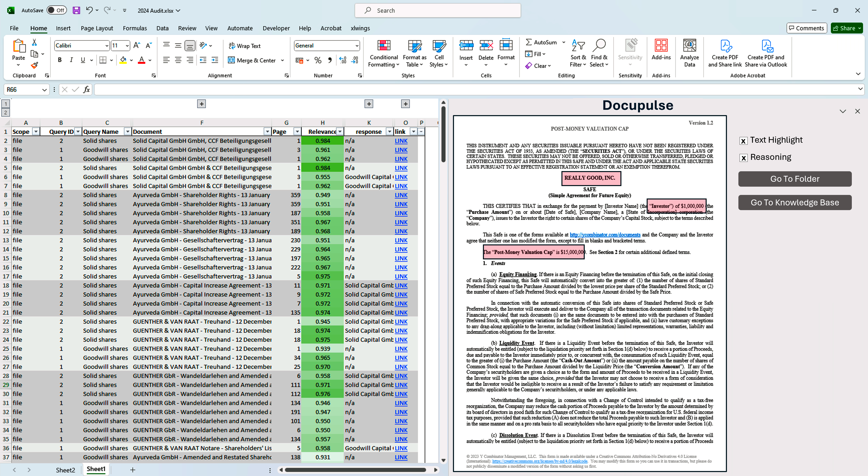This screenshot has width=868, height=476.
Task: Click the Comma Style icon
Action: 329,60
